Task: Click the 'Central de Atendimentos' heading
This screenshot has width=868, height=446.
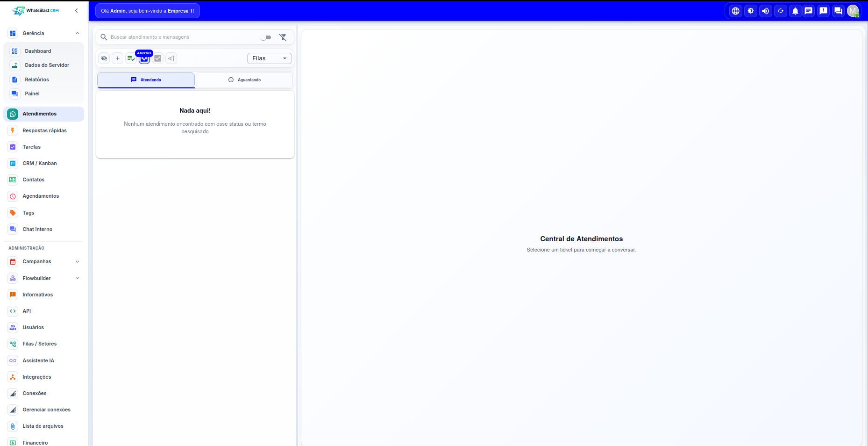Action: tap(582, 239)
